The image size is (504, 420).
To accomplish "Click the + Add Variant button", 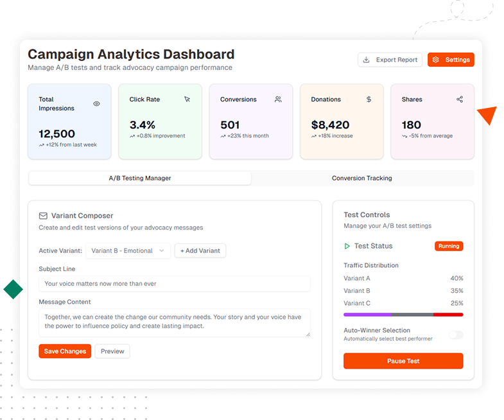I will tap(200, 250).
